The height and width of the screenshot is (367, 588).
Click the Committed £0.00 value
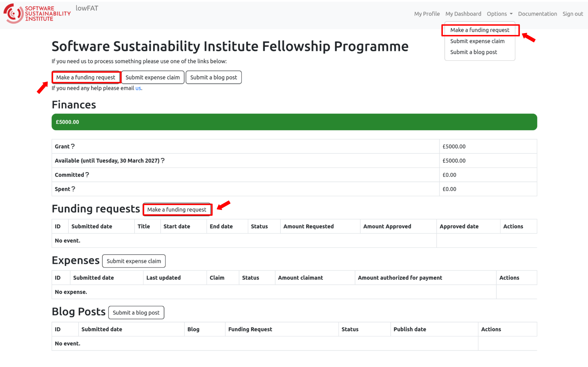(449, 175)
